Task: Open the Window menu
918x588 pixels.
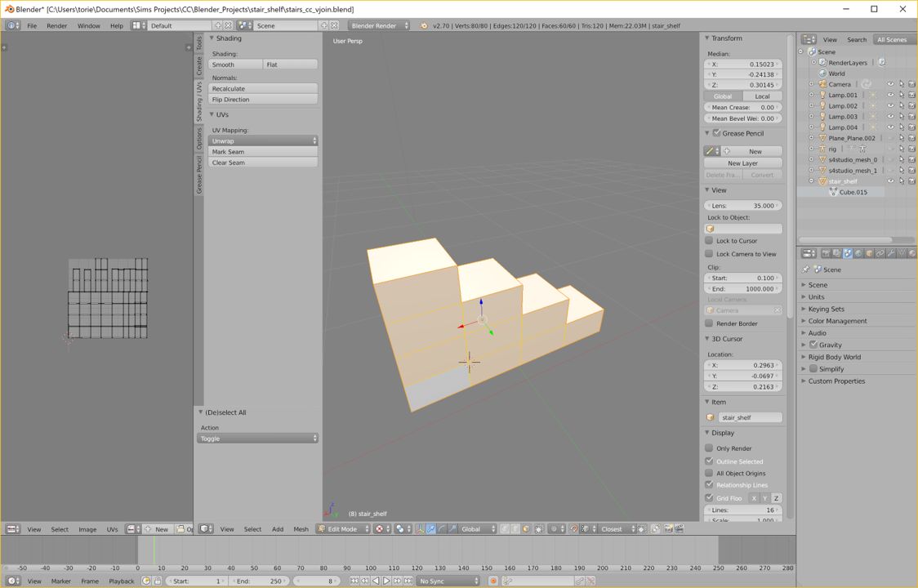Action: point(88,25)
